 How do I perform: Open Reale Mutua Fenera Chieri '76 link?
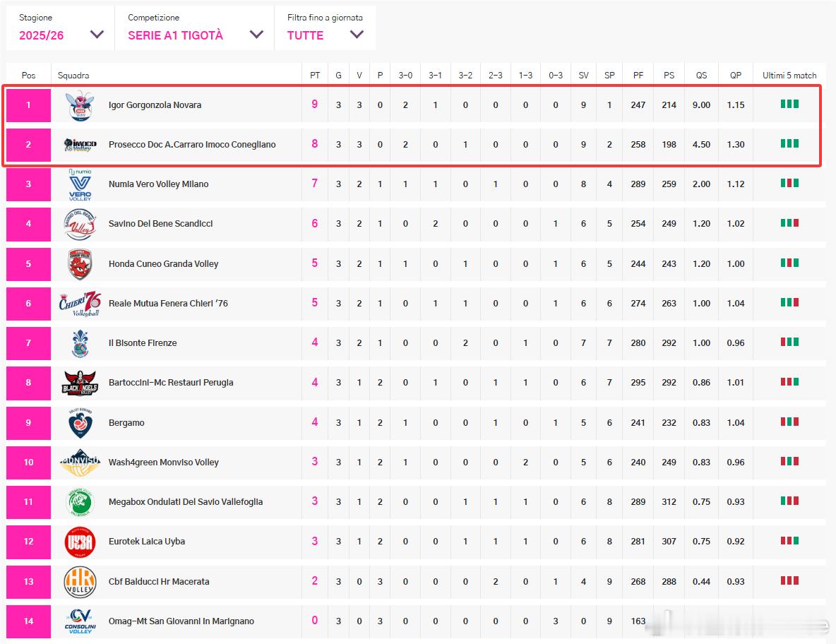pos(168,304)
